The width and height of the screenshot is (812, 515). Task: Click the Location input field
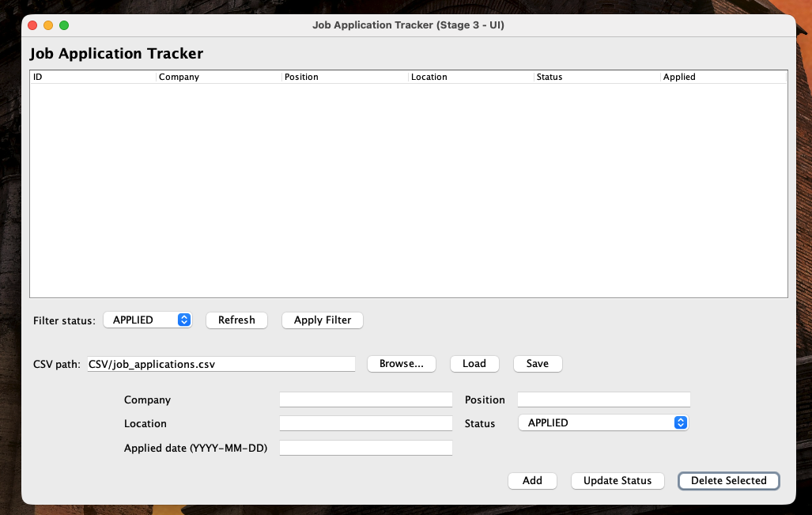pos(365,423)
